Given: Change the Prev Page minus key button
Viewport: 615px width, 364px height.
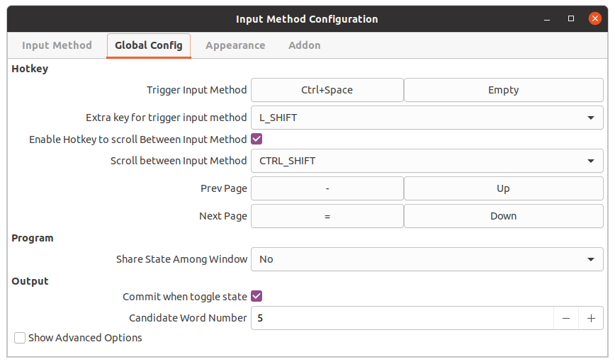Looking at the screenshot, I should [327, 188].
